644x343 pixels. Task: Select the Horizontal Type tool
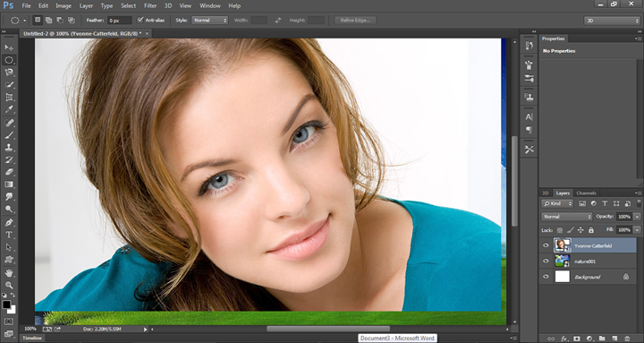(9, 235)
